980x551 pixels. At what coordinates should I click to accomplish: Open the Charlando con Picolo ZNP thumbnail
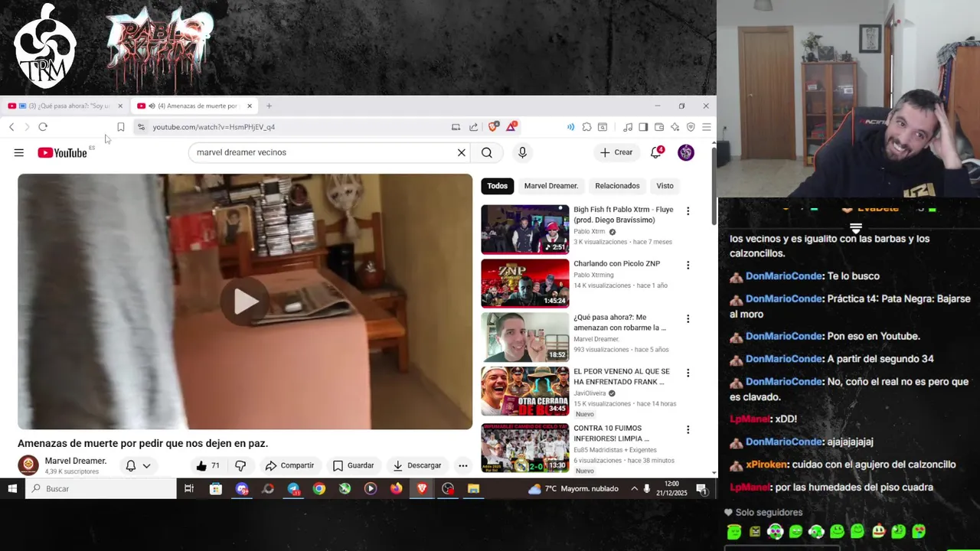pyautogui.click(x=525, y=283)
